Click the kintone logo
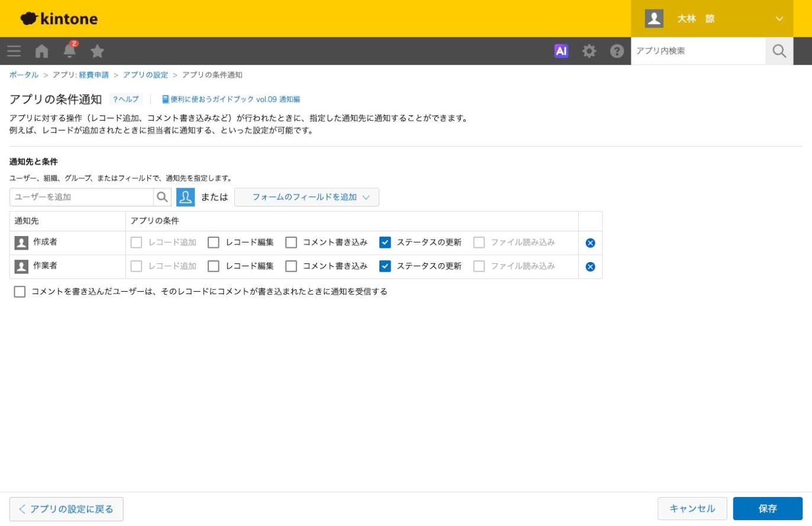 [59, 18]
